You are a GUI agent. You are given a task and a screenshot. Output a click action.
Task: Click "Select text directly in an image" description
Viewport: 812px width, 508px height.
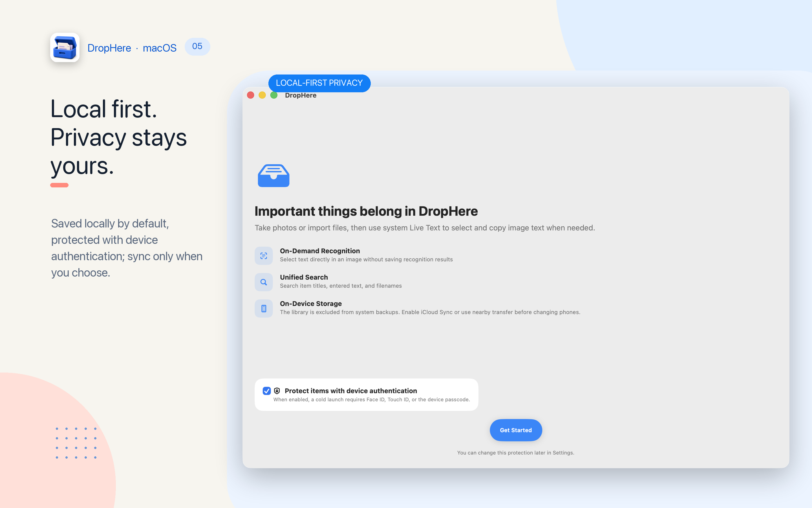367,259
